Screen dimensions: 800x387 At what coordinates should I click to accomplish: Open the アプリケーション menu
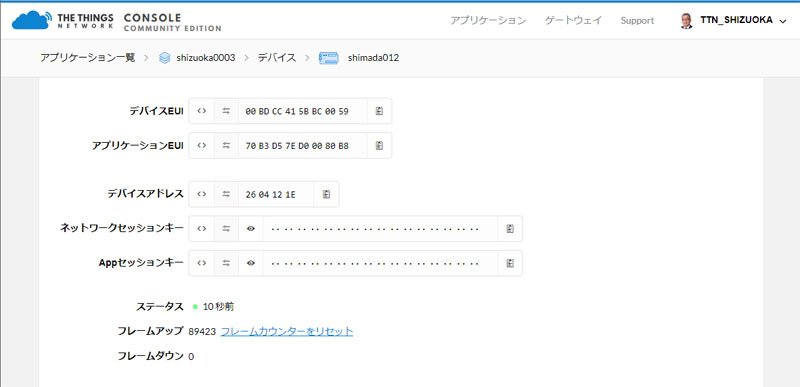point(488,20)
